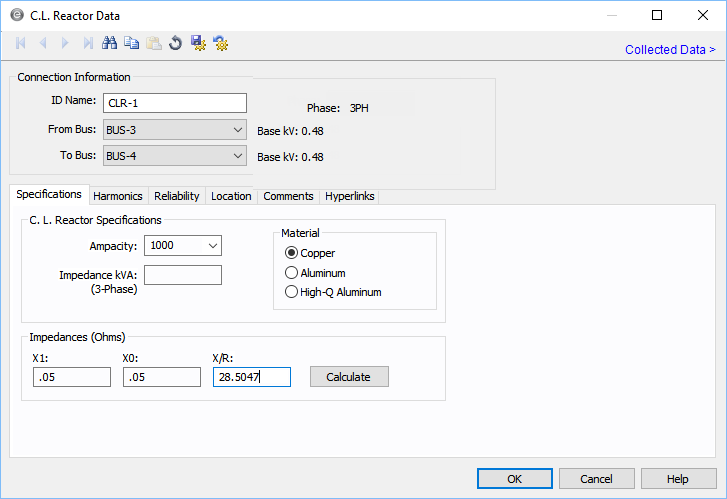Go to first record arrow icon

[x=20, y=43]
